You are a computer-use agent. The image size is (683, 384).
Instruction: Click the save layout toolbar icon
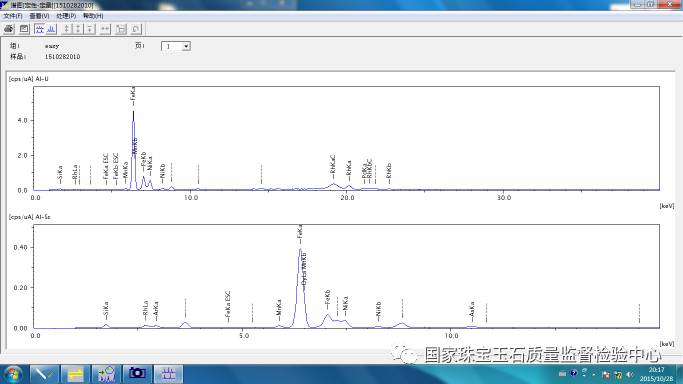click(121, 29)
